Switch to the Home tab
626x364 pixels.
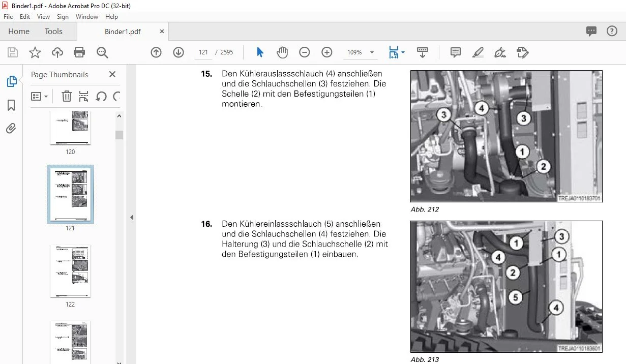[x=19, y=32]
